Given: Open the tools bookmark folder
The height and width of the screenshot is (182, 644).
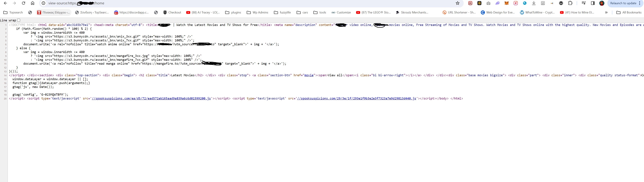Looking at the screenshot, I should click(319, 12).
